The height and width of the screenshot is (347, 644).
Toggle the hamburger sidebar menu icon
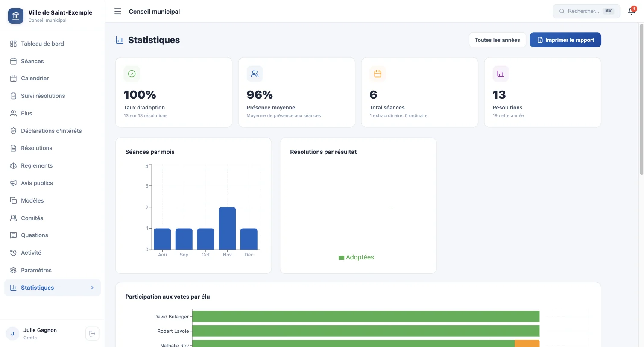pos(118,11)
